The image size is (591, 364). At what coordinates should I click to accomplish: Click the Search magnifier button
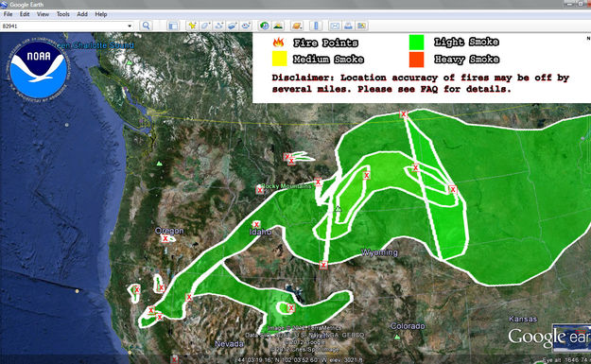tap(147, 26)
